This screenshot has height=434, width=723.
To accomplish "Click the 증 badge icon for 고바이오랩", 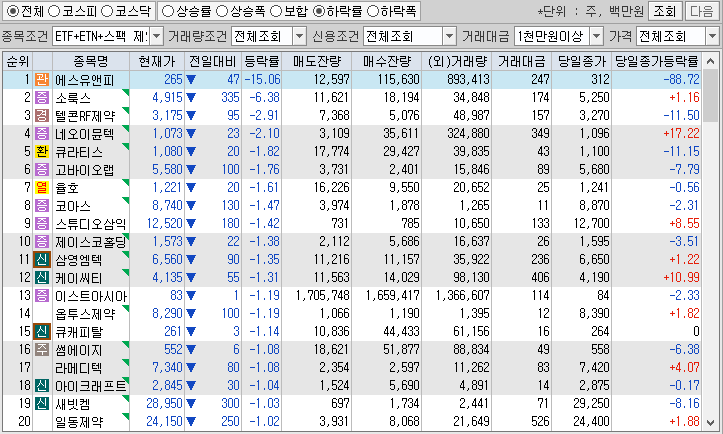I will (42, 169).
